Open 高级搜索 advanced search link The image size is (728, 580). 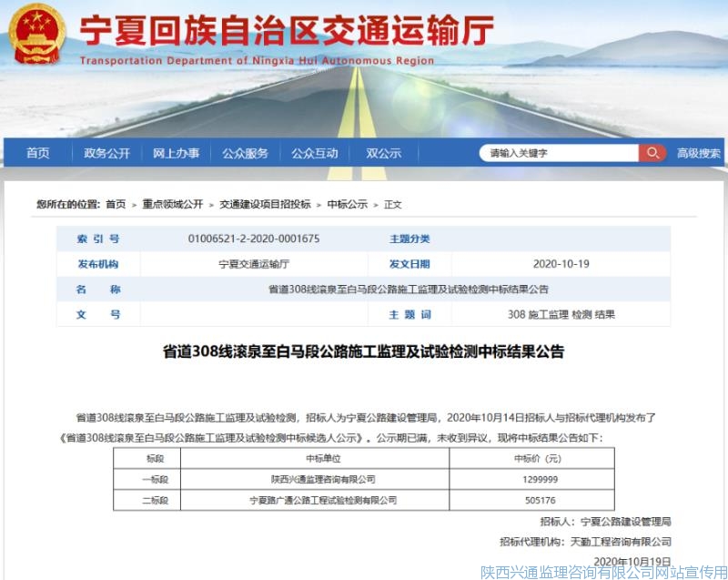(698, 153)
